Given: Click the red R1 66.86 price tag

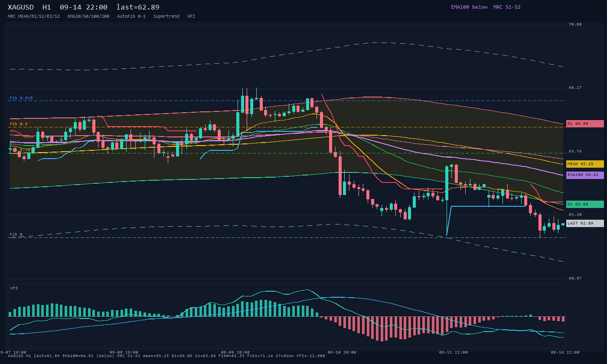Looking at the screenshot, I should pos(585,123).
